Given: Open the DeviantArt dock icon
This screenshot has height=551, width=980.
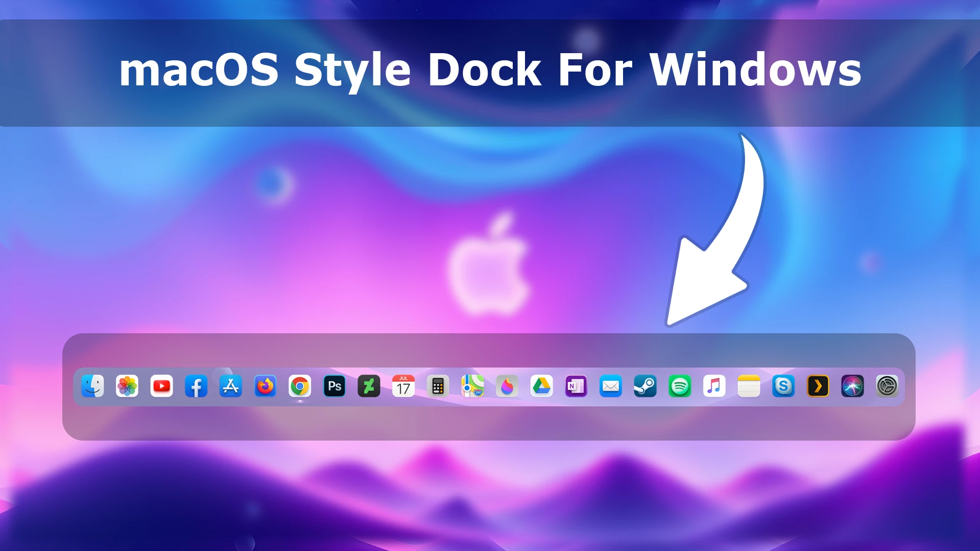Looking at the screenshot, I should pyautogui.click(x=369, y=386).
